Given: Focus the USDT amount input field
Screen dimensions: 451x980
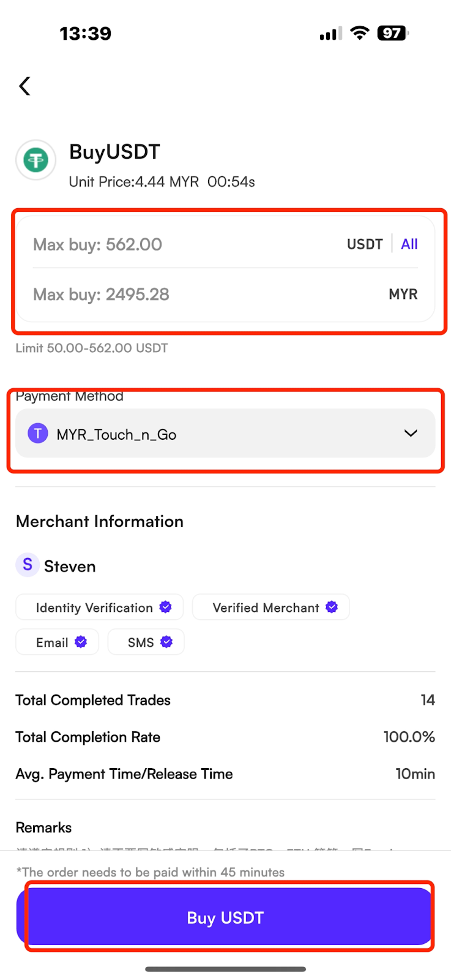Looking at the screenshot, I should pyautogui.click(x=184, y=244).
